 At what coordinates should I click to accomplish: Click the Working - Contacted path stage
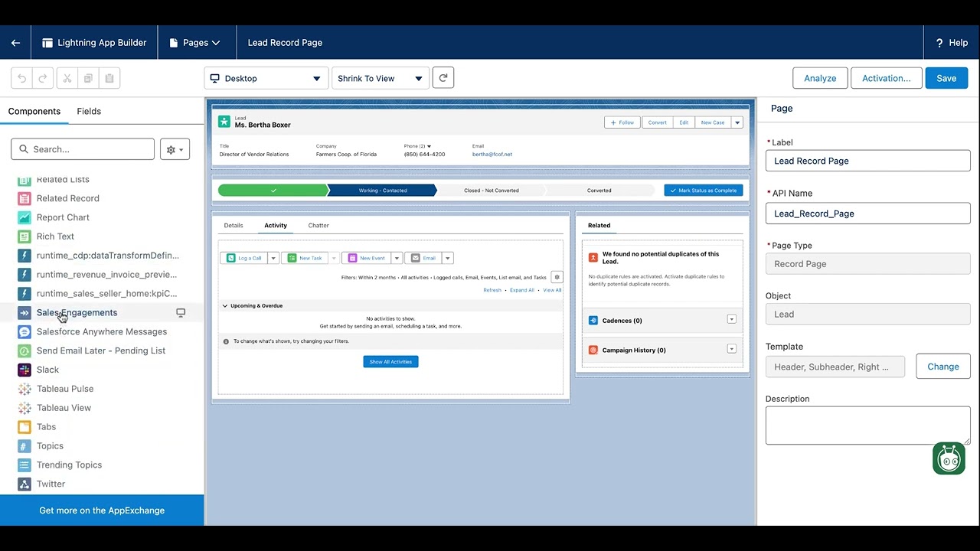(x=383, y=191)
